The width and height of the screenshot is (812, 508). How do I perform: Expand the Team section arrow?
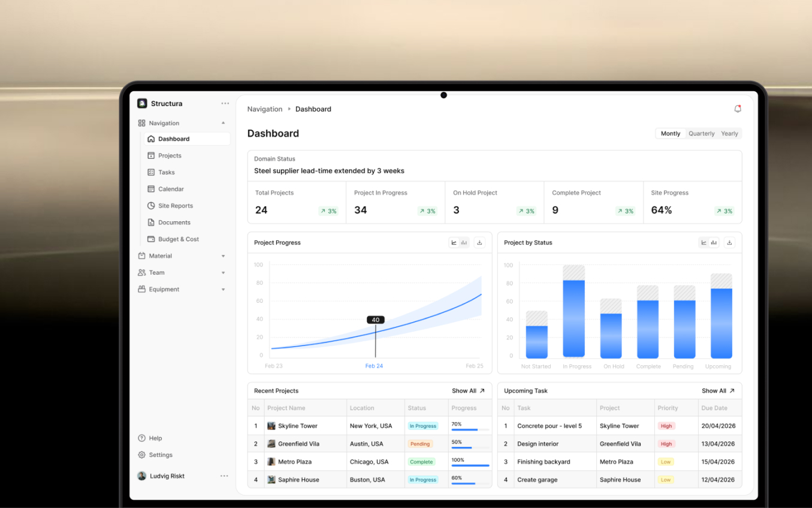coord(224,273)
